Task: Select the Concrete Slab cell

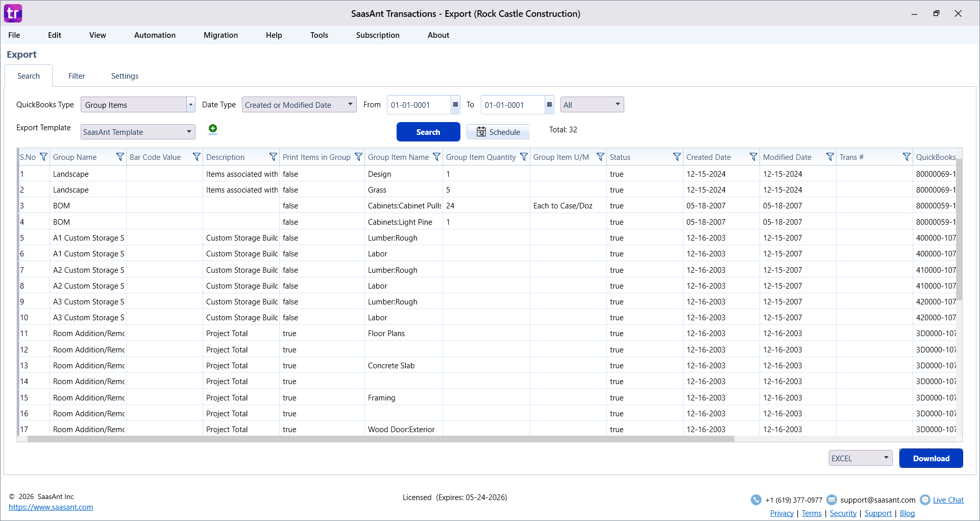Action: click(x=404, y=365)
